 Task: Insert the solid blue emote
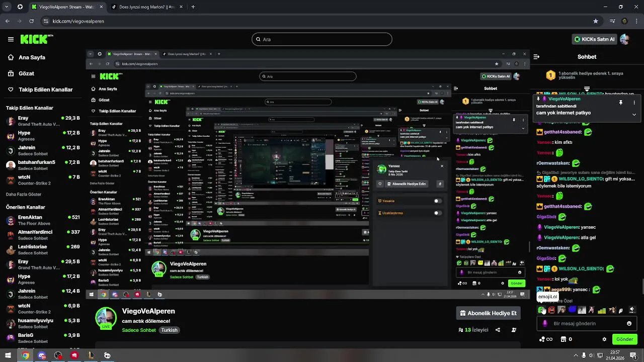[x=572, y=310]
